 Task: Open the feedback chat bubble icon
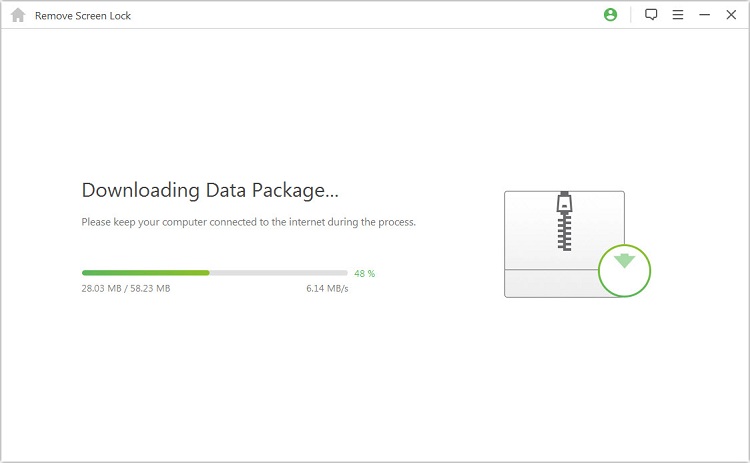(x=651, y=15)
